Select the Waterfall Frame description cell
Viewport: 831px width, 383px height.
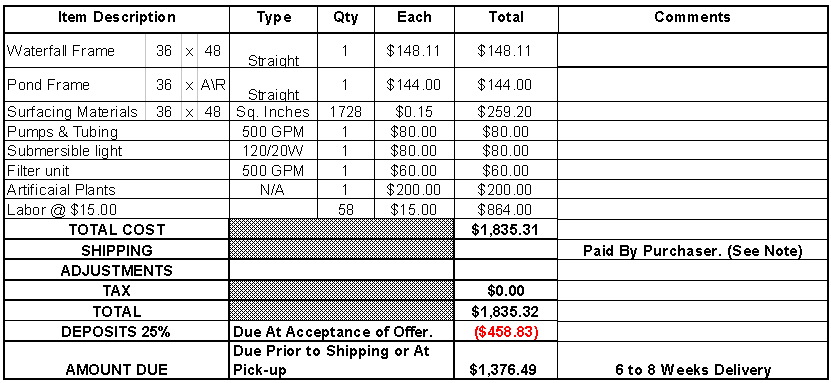point(75,51)
